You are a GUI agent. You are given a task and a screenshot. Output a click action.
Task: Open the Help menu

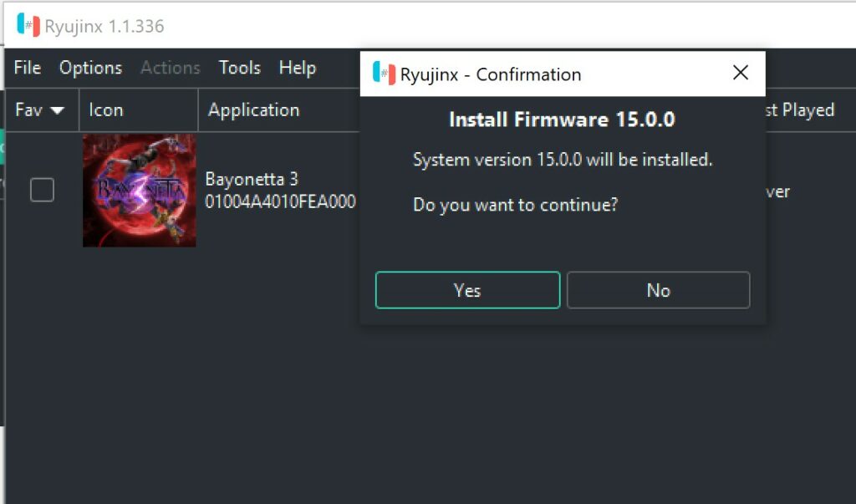click(x=297, y=68)
